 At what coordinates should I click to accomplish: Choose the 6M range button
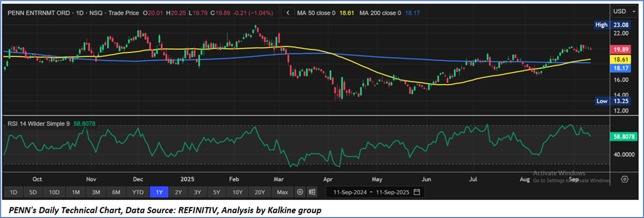click(116, 192)
